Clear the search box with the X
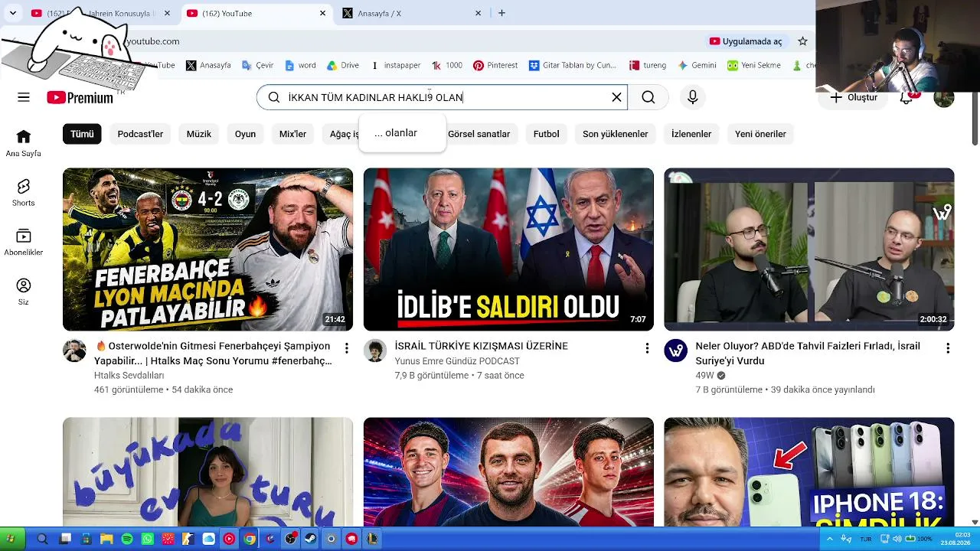The width and height of the screenshot is (980, 551). (x=616, y=97)
